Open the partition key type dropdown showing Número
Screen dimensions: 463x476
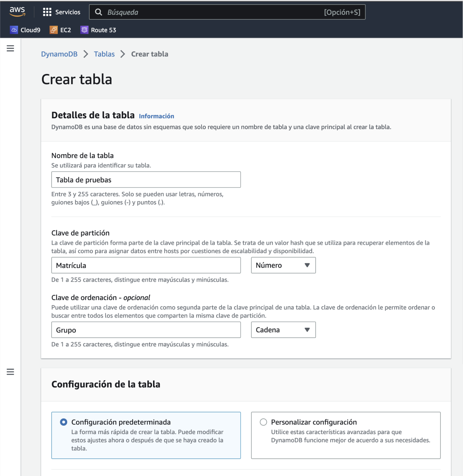[283, 265]
